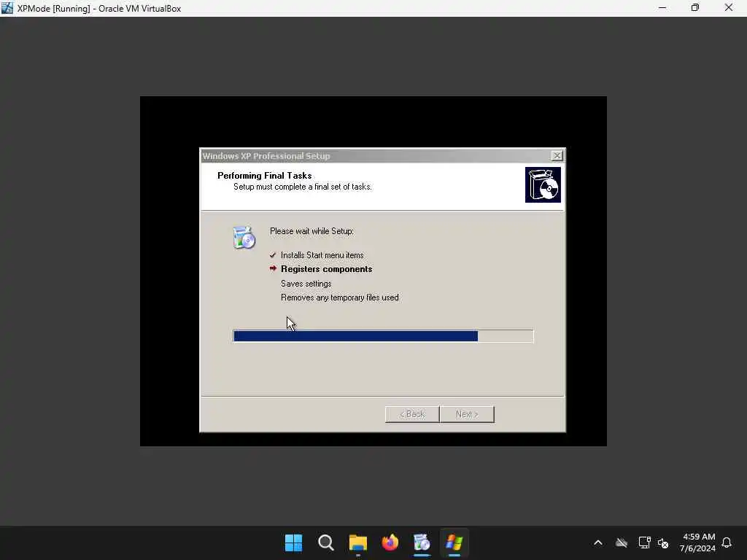The width and height of the screenshot is (747, 560).
Task: Click the muted volume tray icon
Action: point(663,542)
